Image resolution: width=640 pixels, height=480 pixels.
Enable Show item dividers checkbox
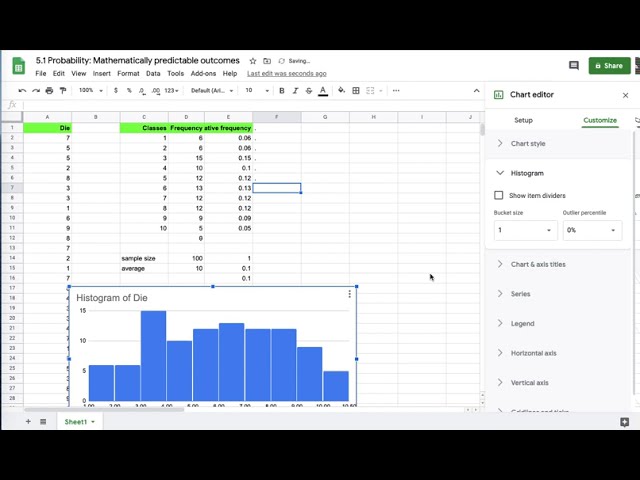498,195
